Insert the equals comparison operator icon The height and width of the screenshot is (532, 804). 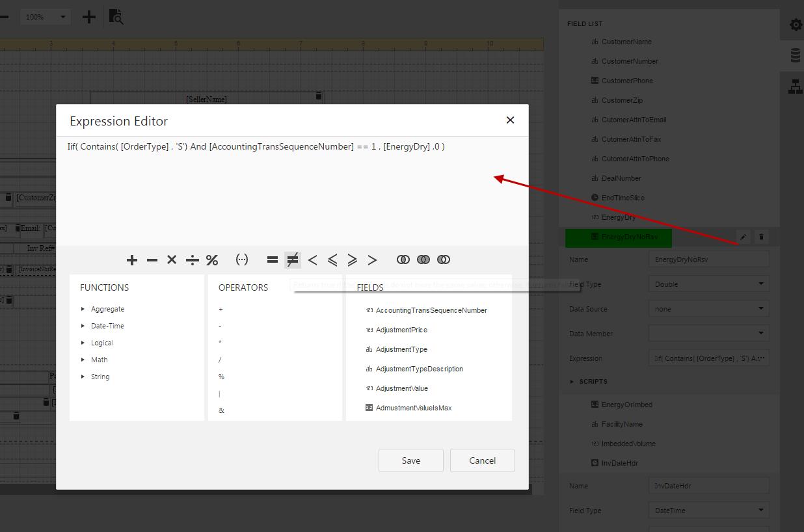(273, 260)
